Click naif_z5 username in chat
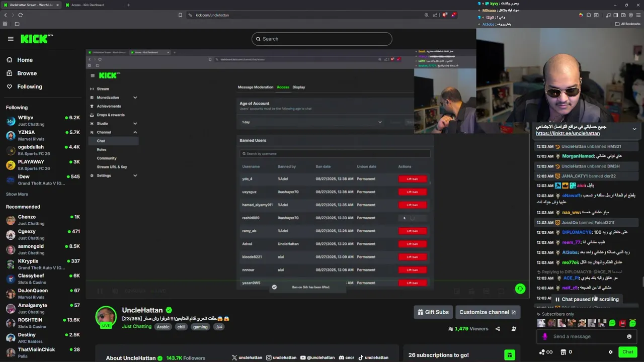This screenshot has width=644, height=362. coord(570,288)
